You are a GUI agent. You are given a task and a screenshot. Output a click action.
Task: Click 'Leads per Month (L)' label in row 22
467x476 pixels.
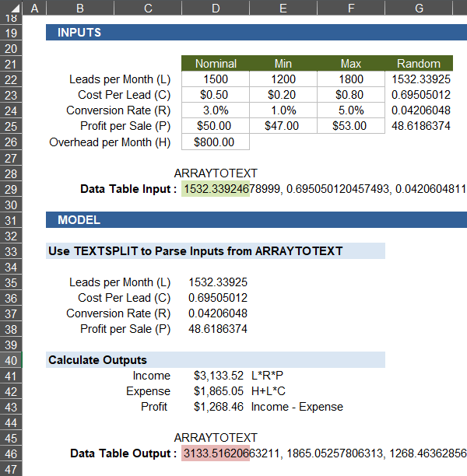click(x=120, y=79)
